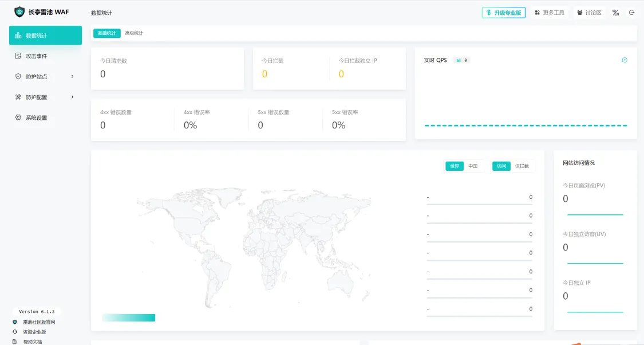Screen dimensions: 644x345
Task: Click the 实时 QPS history clock icon
Action: point(625,60)
